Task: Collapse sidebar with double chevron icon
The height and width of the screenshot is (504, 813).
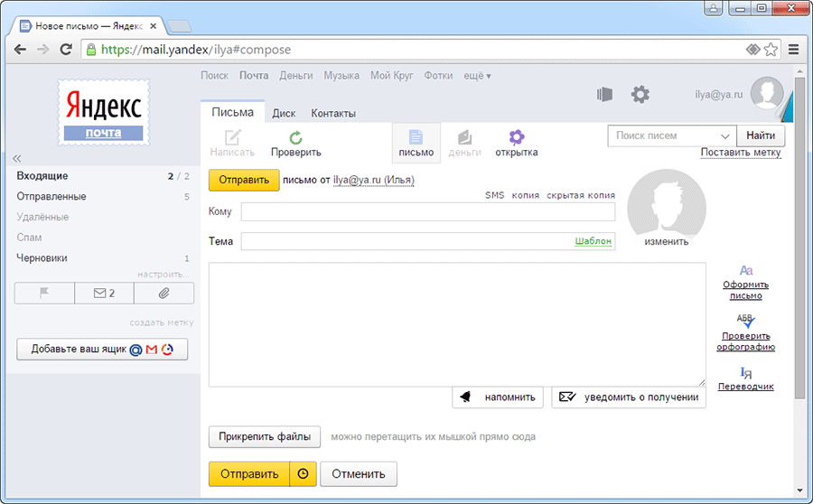Action: coord(17,159)
